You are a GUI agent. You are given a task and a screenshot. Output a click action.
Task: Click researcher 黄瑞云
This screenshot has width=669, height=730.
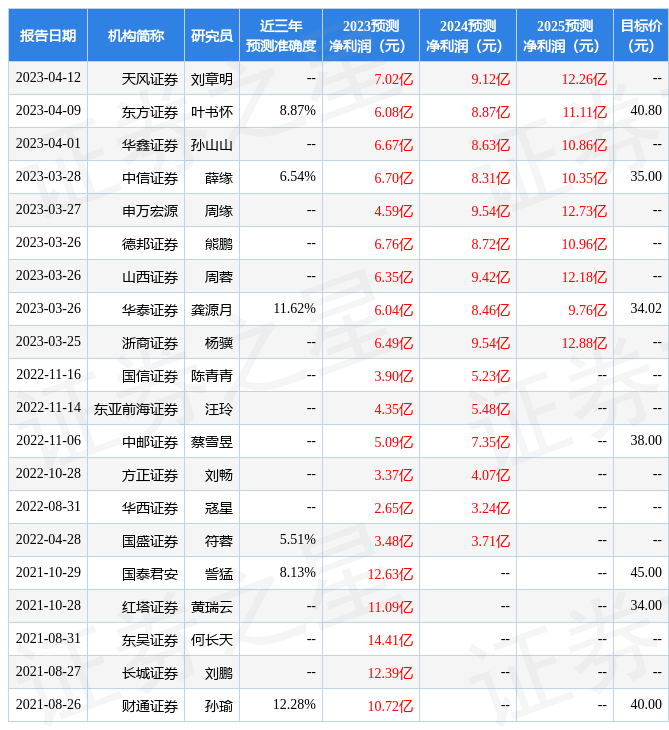click(x=212, y=608)
